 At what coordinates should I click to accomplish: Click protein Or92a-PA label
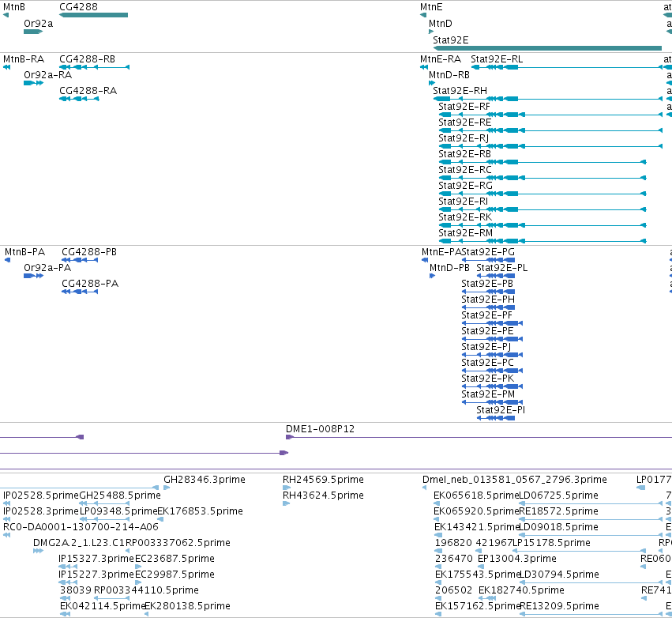coord(47,268)
